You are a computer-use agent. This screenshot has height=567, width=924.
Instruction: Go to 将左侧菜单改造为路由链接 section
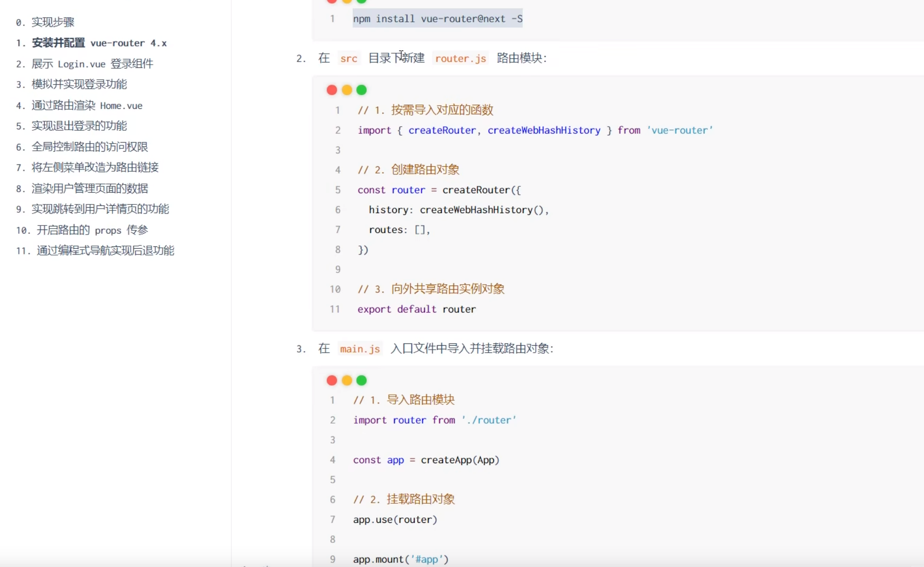click(95, 167)
